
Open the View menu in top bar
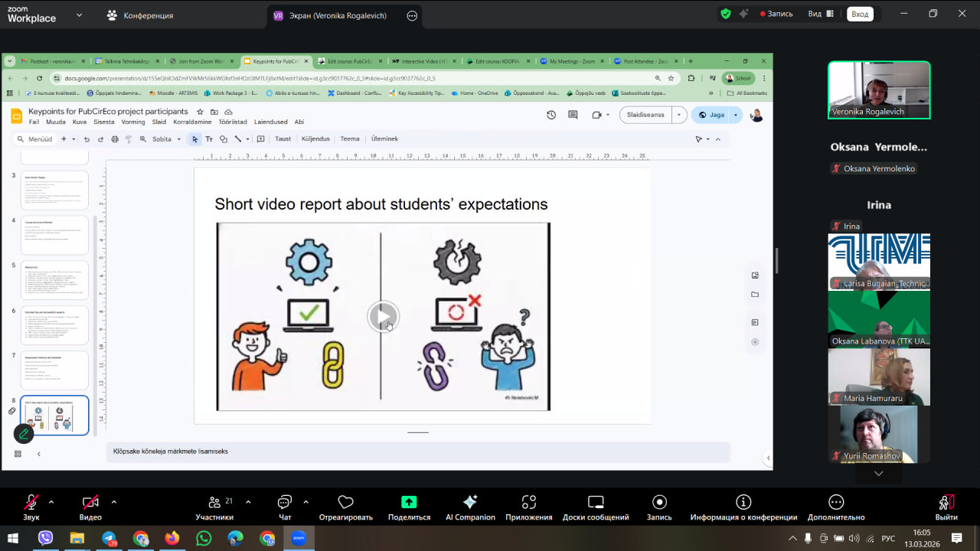click(x=815, y=14)
